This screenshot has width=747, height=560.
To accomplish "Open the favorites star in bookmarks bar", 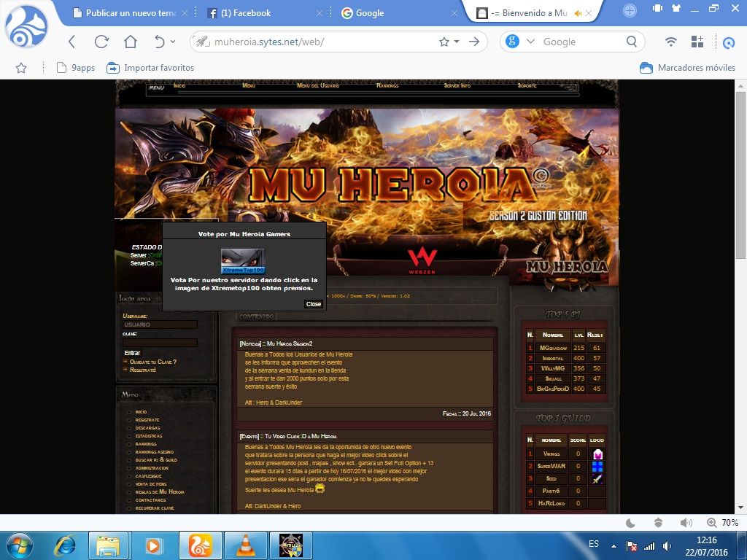I will (x=21, y=68).
